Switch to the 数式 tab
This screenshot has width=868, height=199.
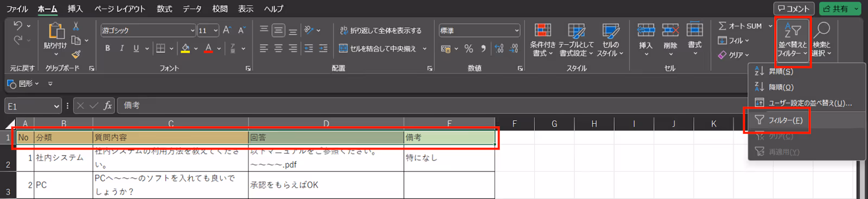(164, 9)
